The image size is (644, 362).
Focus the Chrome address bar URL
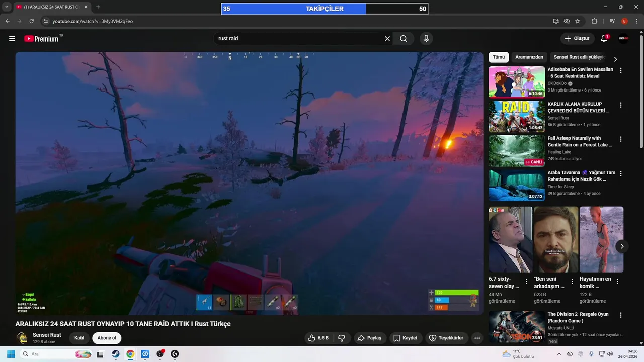93,21
